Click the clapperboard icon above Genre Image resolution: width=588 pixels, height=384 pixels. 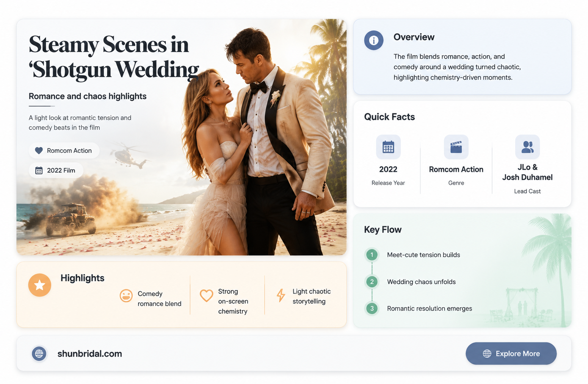[x=456, y=147]
